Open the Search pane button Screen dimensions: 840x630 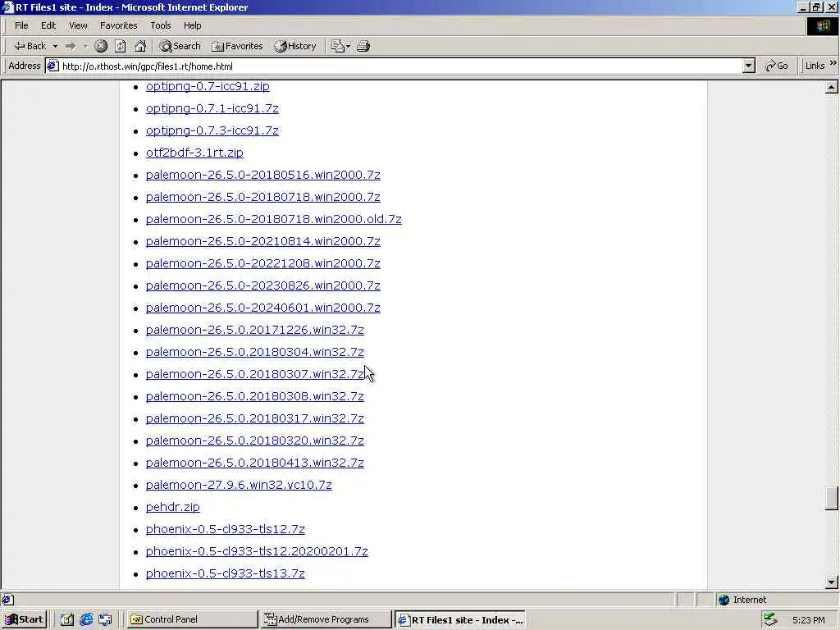pyautogui.click(x=180, y=46)
